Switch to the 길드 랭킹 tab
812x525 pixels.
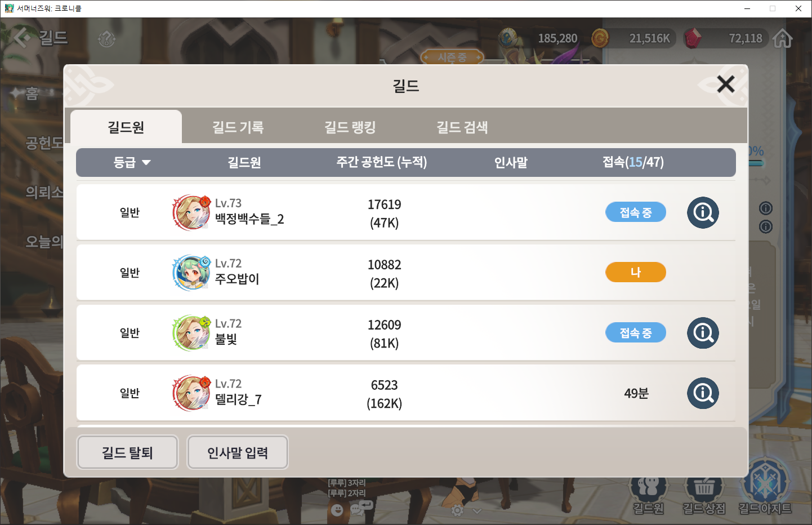pyautogui.click(x=350, y=127)
